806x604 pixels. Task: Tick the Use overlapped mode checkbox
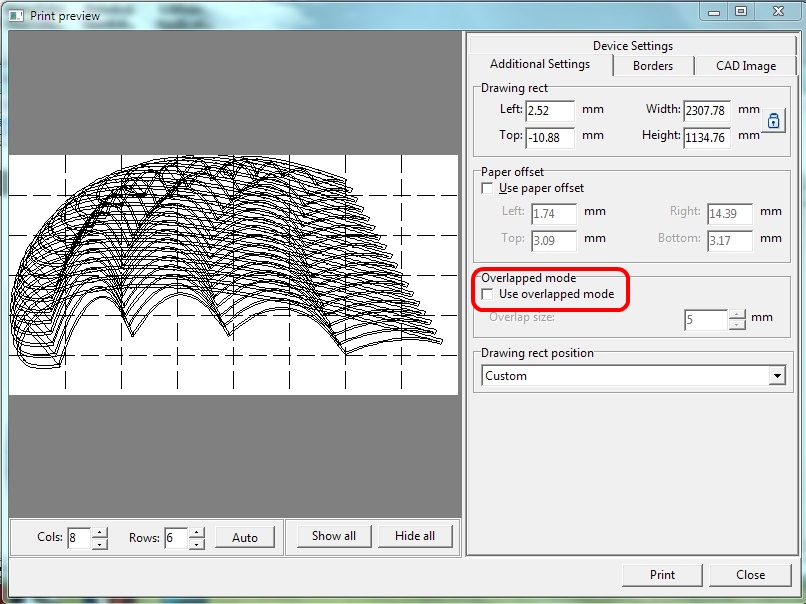coord(488,295)
